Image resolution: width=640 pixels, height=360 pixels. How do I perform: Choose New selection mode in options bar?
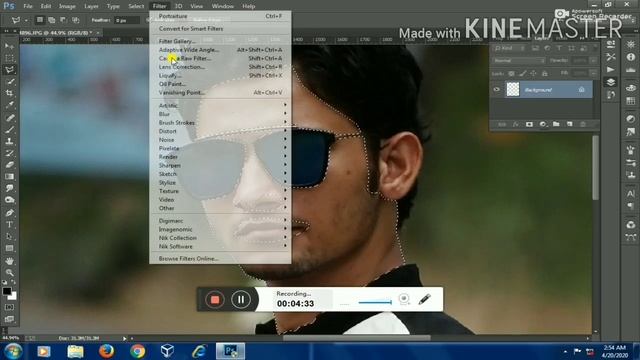click(40, 20)
